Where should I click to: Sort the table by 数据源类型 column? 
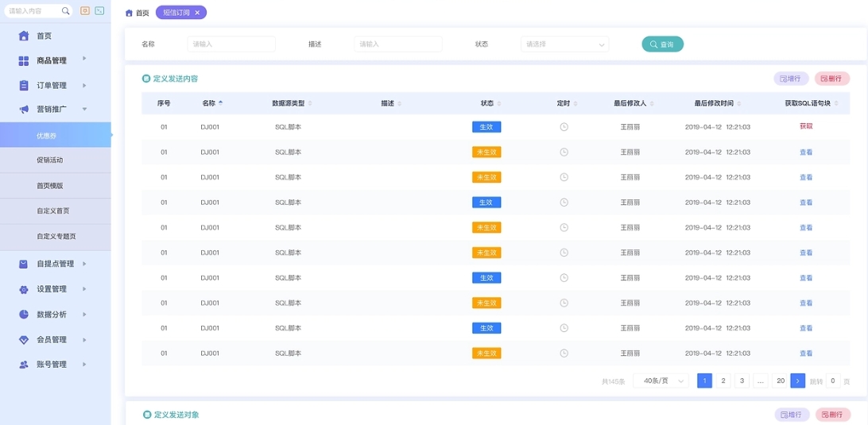[310, 103]
